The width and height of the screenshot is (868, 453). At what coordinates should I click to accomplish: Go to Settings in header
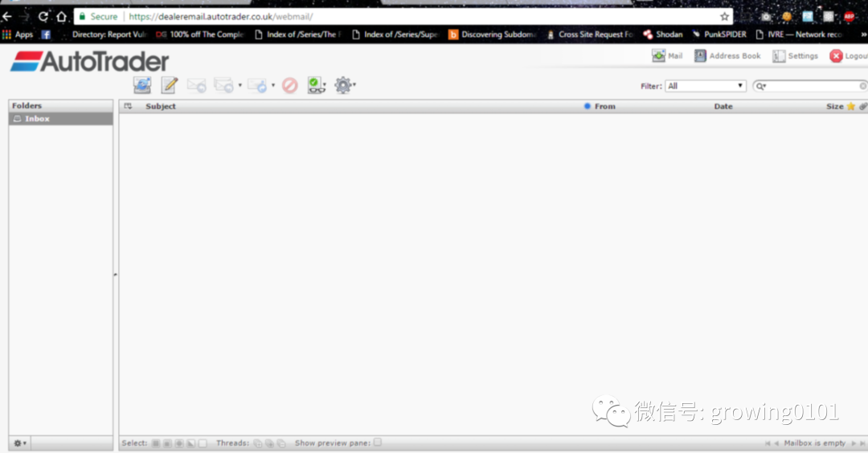point(796,56)
